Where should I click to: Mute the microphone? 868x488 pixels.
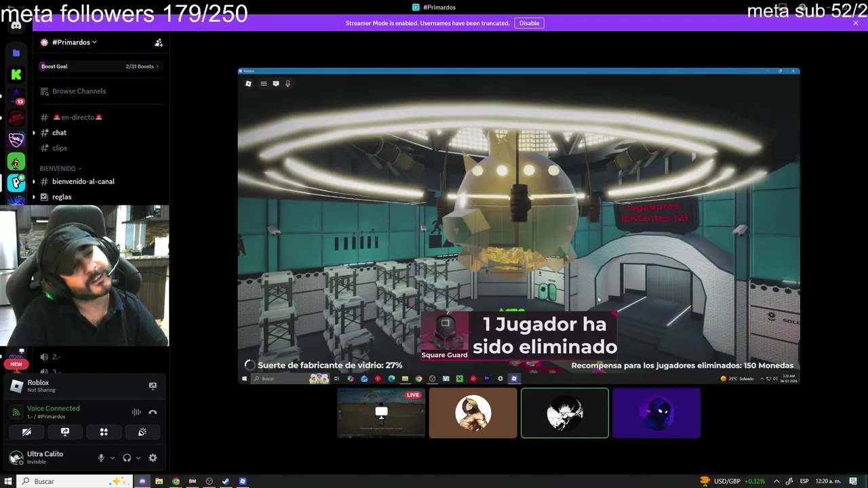(101, 458)
